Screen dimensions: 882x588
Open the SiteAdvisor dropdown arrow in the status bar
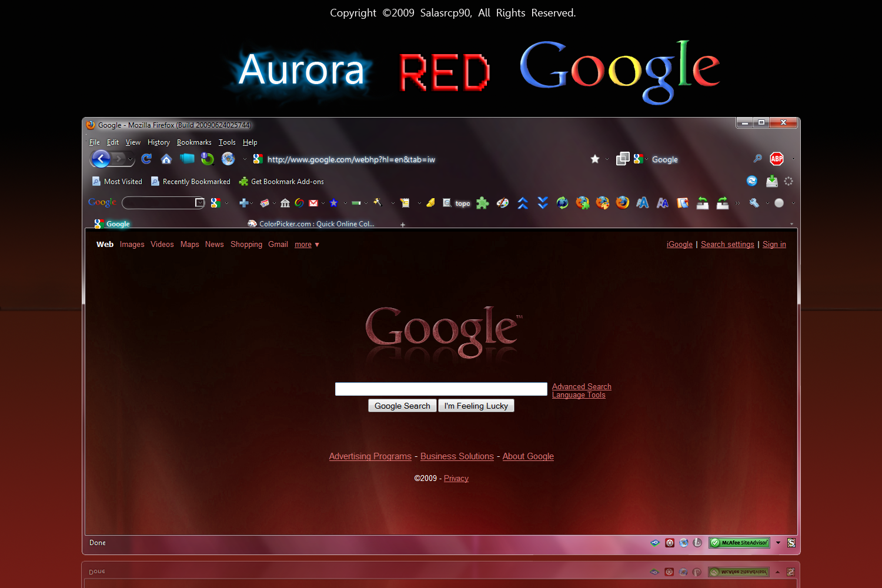coord(778,542)
